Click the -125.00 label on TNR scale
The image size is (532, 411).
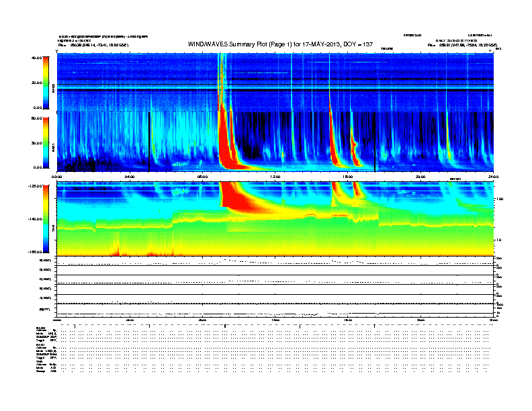point(35,186)
